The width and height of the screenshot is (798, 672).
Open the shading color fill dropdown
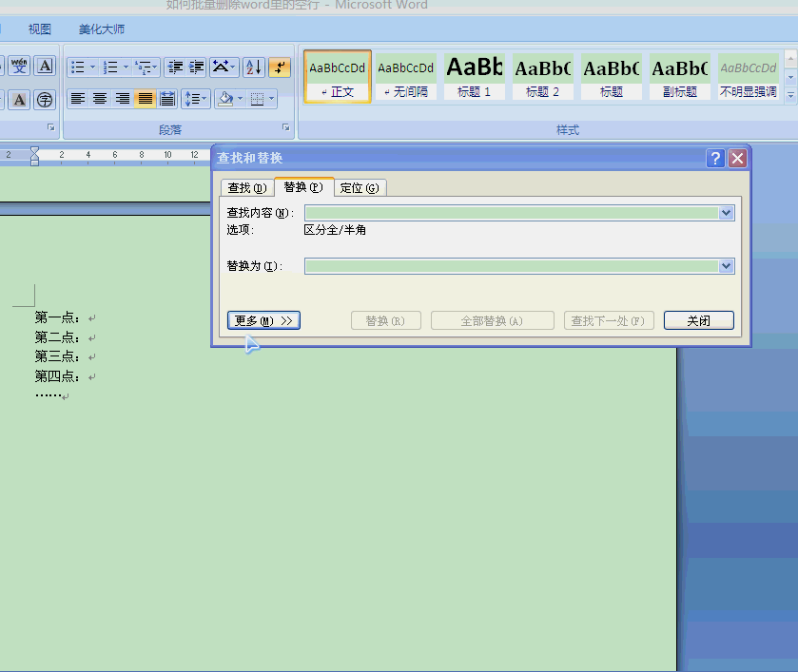click(241, 99)
